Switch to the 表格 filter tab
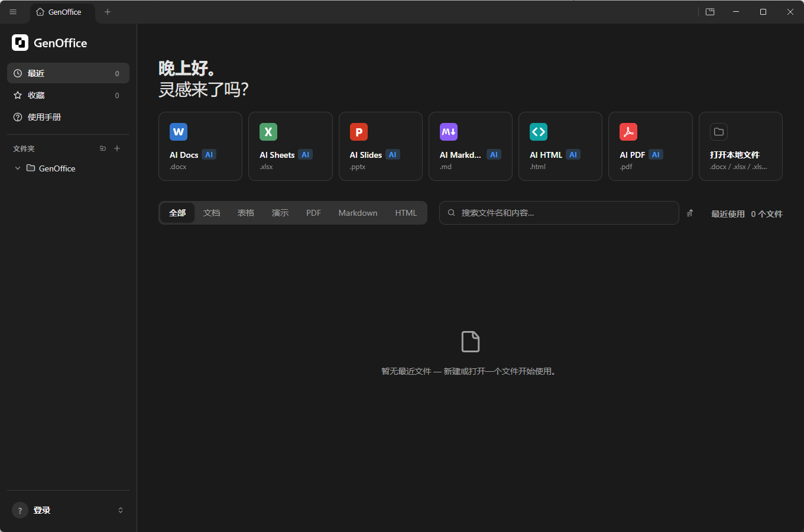The image size is (804, 532). pos(246,213)
